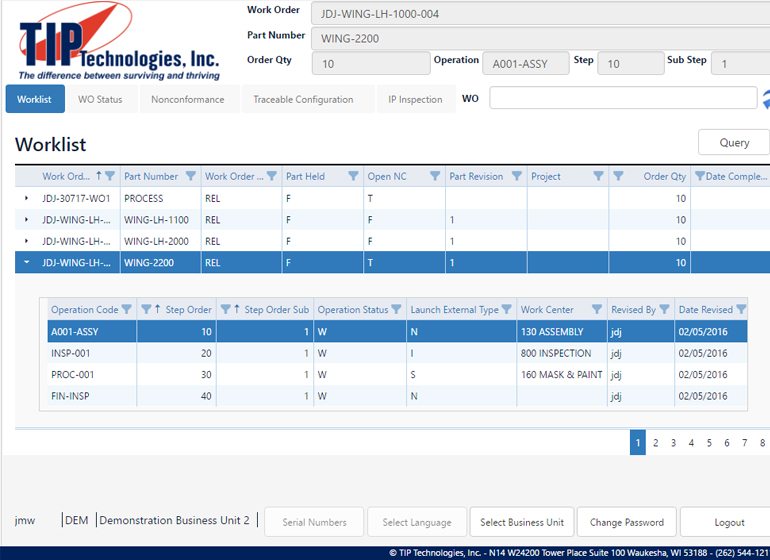Image resolution: width=770 pixels, height=560 pixels.
Task: Collapse the WING-2200 work order row
Action: coord(27,262)
